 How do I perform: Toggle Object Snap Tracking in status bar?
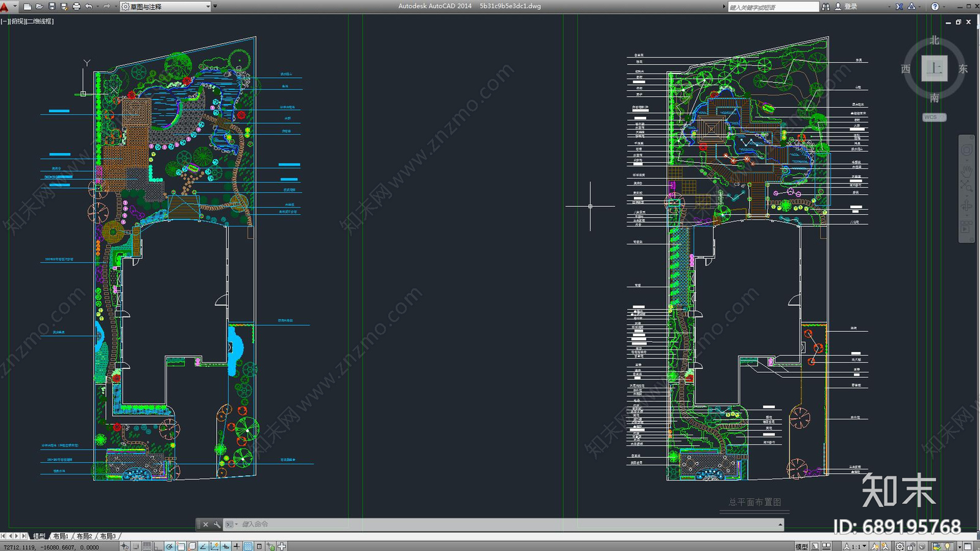(x=203, y=546)
